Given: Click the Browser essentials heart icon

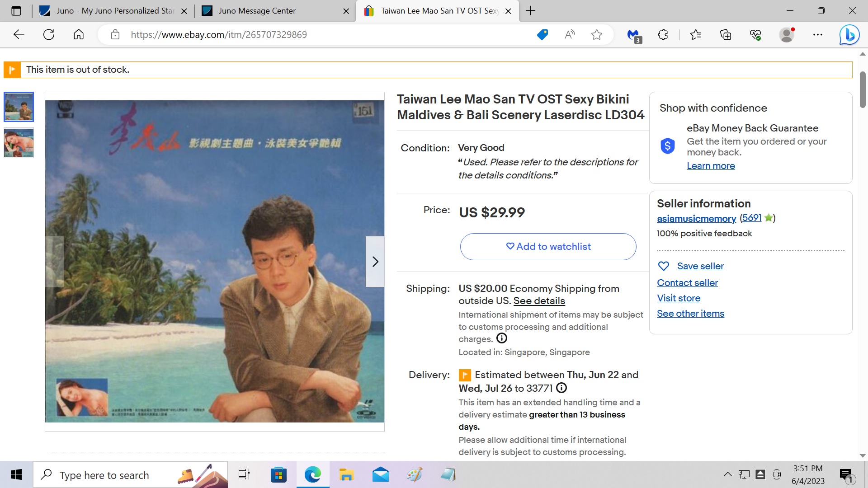Looking at the screenshot, I should tap(755, 35).
